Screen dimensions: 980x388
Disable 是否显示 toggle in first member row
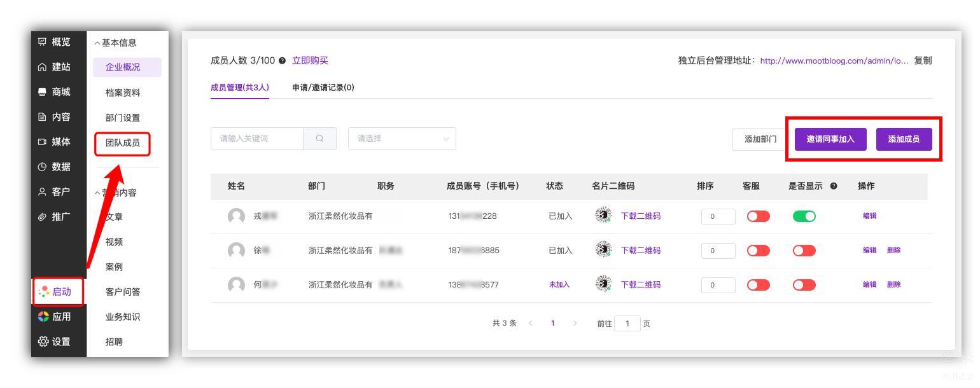point(804,216)
